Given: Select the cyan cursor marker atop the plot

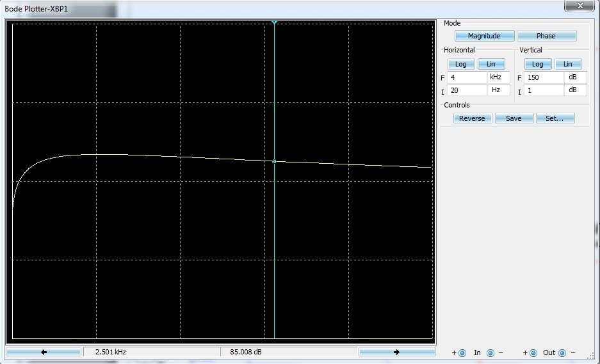Looking at the screenshot, I should 274,23.
